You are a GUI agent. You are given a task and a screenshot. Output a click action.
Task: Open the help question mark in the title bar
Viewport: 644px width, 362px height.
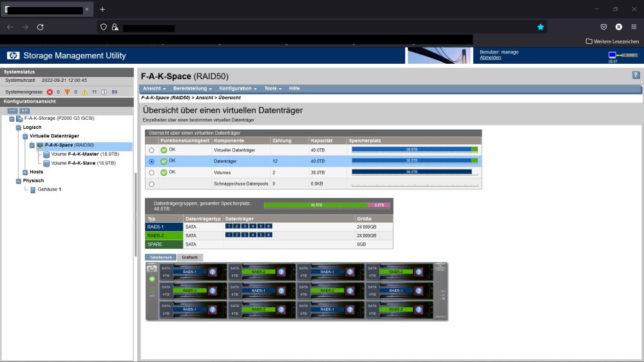[636, 75]
